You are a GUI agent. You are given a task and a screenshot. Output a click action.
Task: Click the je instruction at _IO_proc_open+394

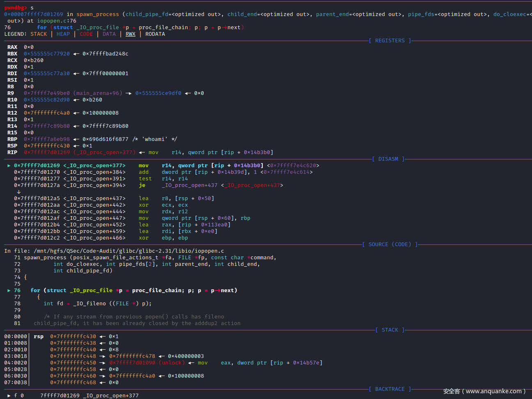[142, 185]
